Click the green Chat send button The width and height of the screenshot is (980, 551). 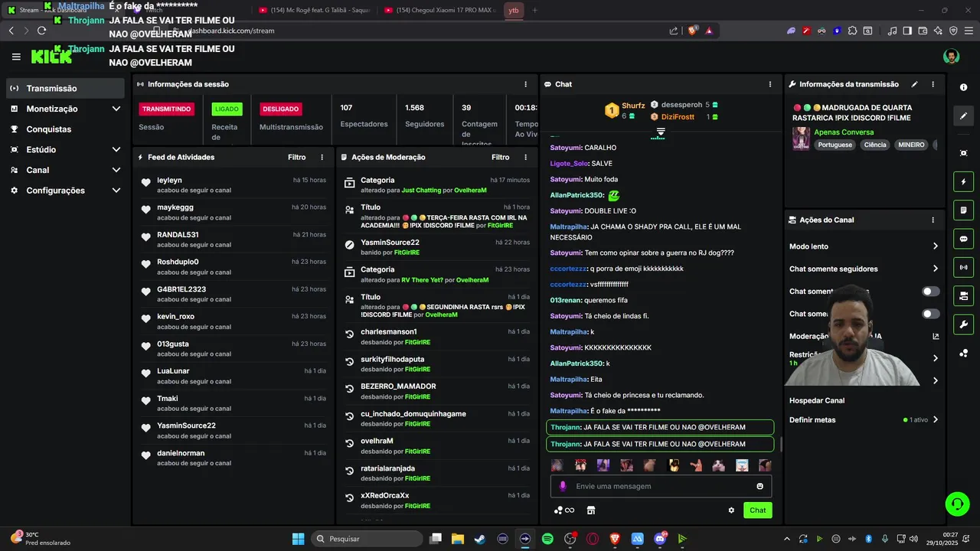[x=757, y=510]
